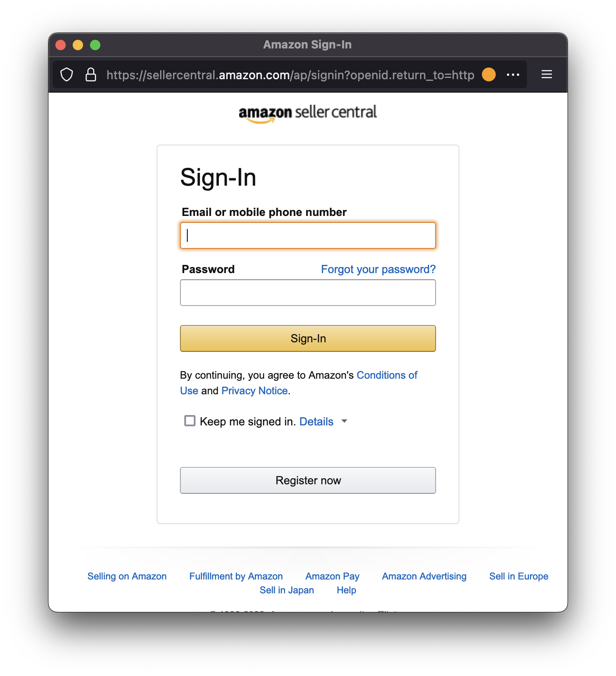
Task: Open the Privacy Notice link
Action: tap(254, 391)
